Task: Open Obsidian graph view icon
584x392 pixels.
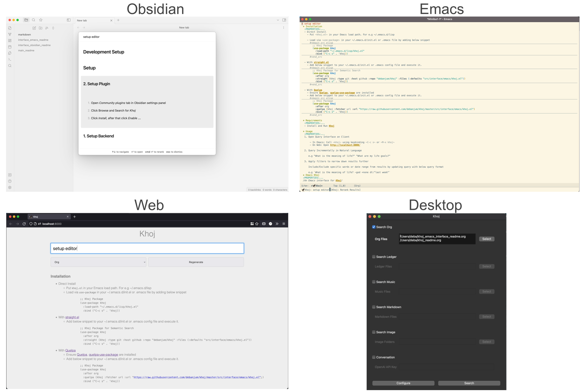Action: point(10,34)
